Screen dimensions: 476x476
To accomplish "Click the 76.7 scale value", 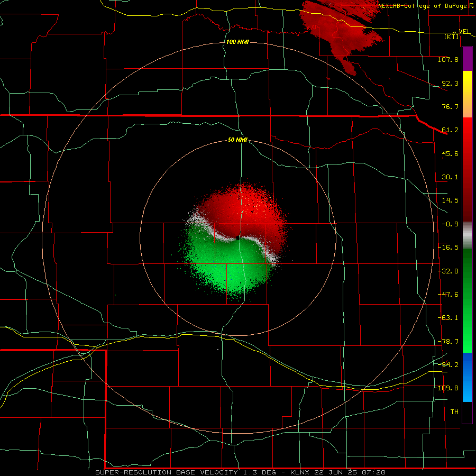I will (450, 106).
